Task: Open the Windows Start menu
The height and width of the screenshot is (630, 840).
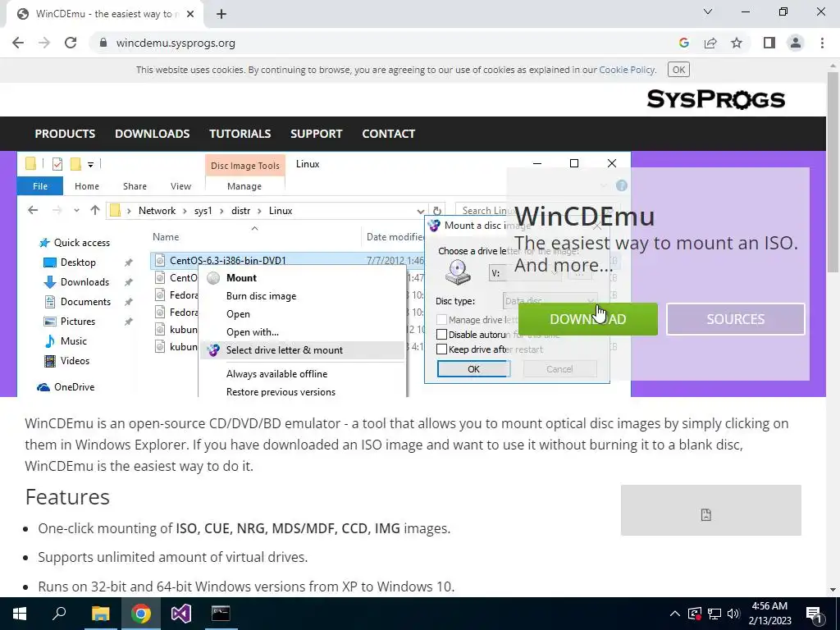Action: click(20, 614)
